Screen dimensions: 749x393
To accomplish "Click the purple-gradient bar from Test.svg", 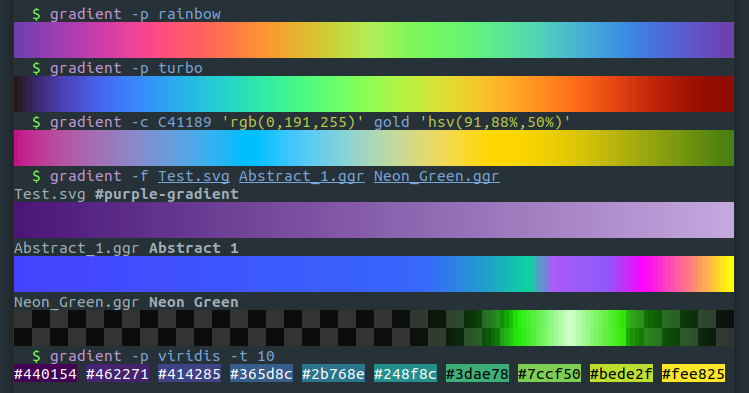I will [374, 220].
